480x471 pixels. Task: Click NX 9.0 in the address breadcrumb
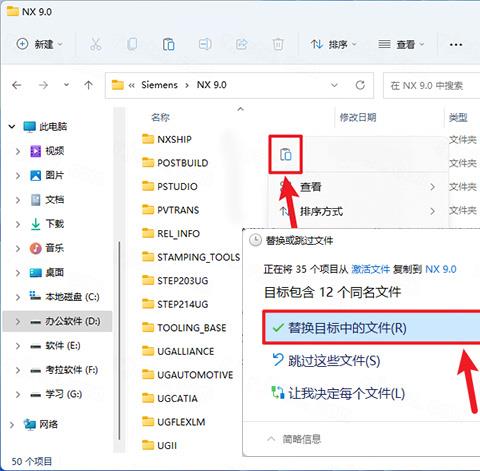(212, 85)
